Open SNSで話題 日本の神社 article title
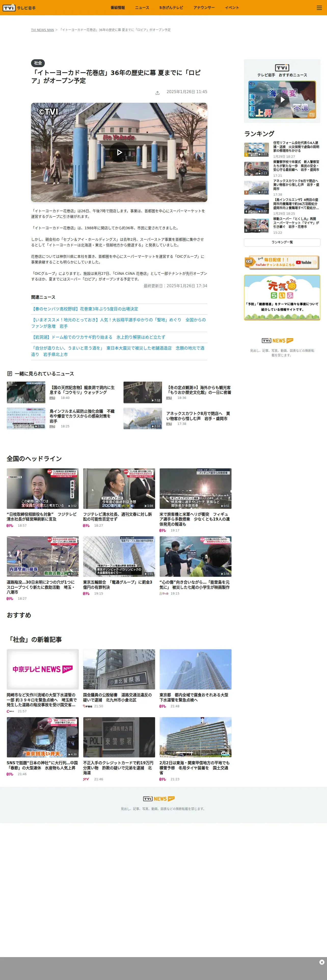The width and height of the screenshot is (327, 980). click(x=42, y=766)
